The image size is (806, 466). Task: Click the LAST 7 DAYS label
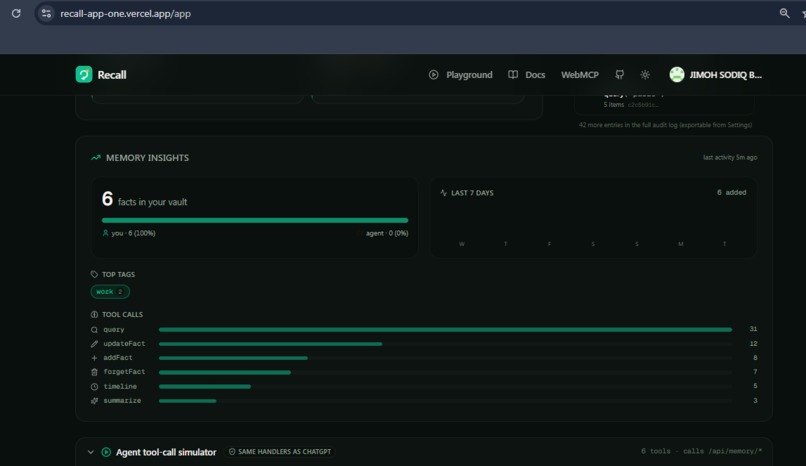click(x=472, y=193)
